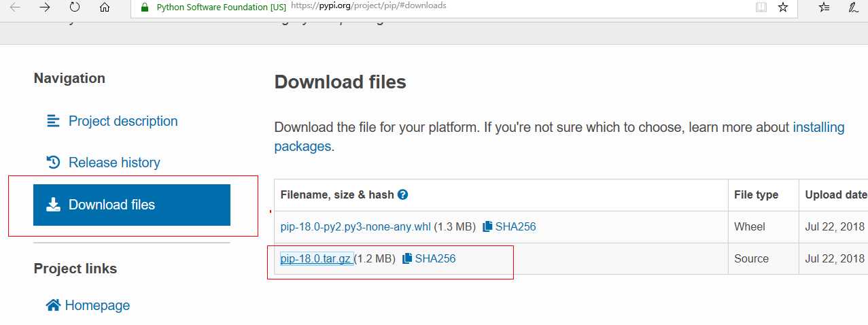Open the Release history tab
Image resolution: width=868 pixels, height=325 pixels.
pyautogui.click(x=103, y=162)
